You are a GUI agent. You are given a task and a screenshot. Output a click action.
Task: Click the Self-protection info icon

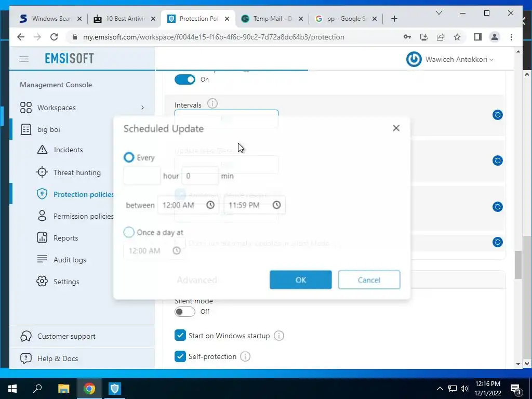pos(245,356)
